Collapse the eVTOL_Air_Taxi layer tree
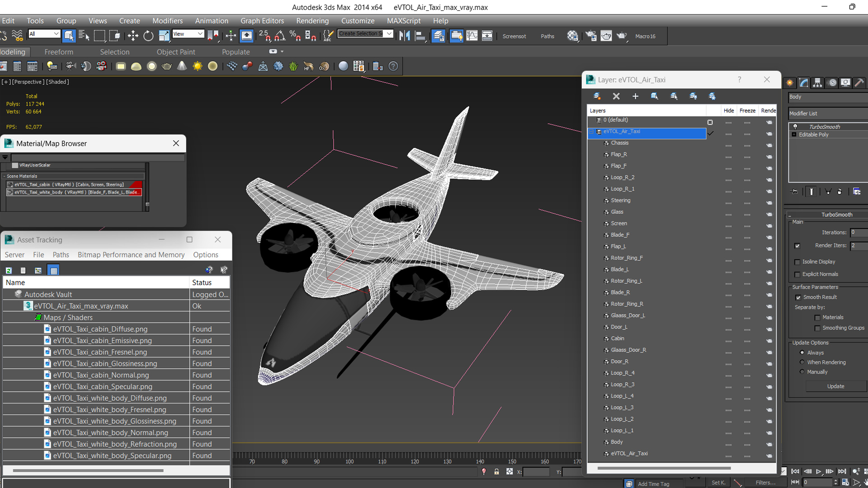 [591, 131]
